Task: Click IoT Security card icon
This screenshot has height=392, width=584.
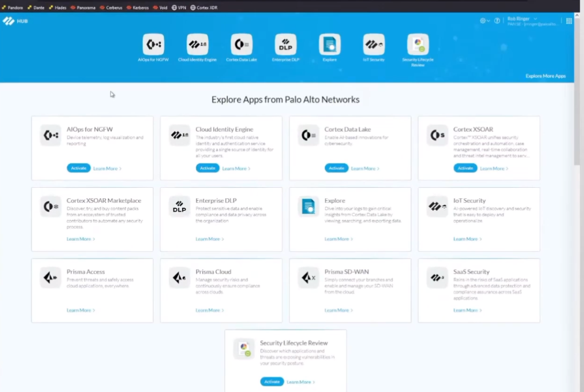Action: 437,206
